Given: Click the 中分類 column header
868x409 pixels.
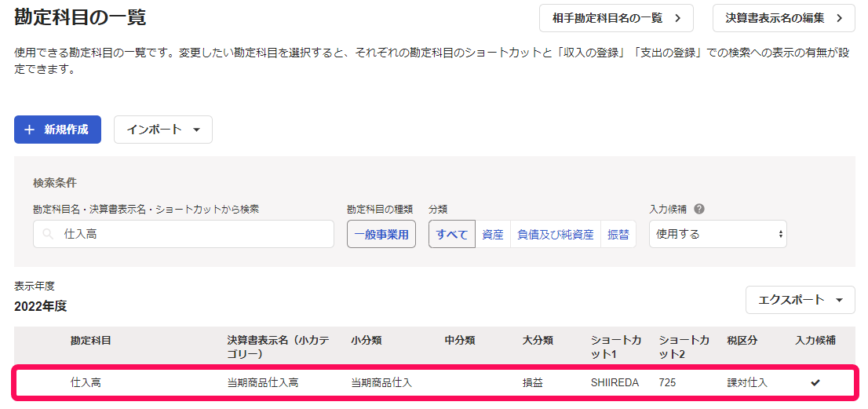Looking at the screenshot, I should (459, 341).
